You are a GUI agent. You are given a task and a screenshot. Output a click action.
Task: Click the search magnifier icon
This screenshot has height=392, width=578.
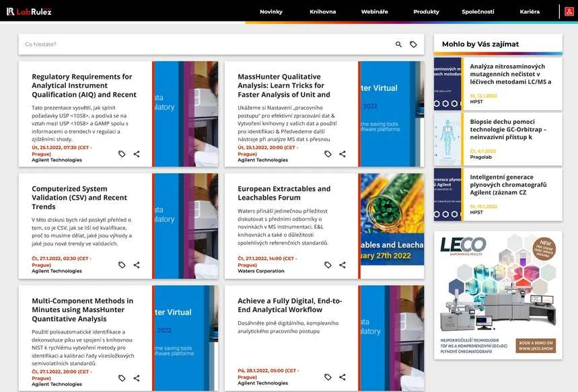(x=398, y=44)
